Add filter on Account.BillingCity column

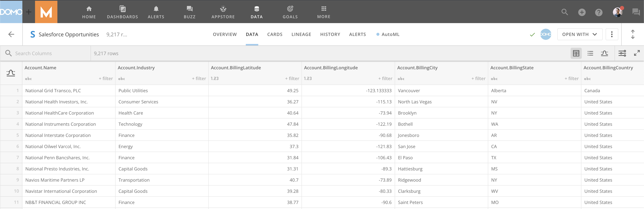coord(478,78)
